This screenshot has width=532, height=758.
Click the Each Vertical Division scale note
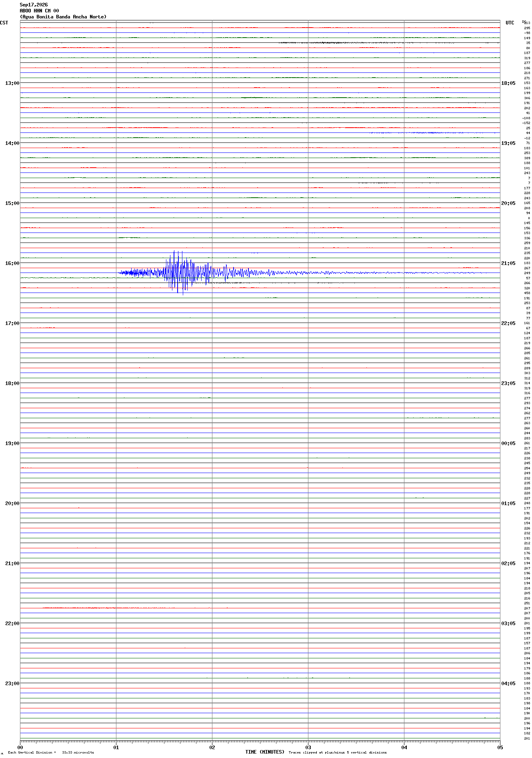51,752
